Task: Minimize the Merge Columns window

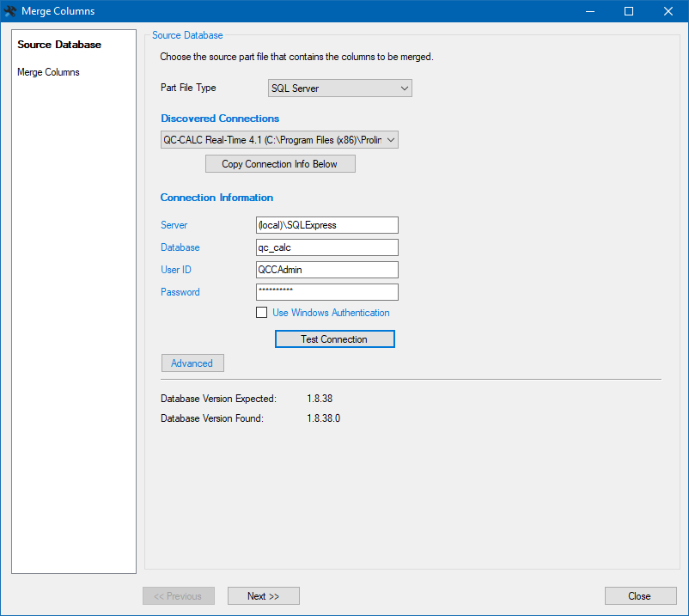Action: pyautogui.click(x=589, y=11)
